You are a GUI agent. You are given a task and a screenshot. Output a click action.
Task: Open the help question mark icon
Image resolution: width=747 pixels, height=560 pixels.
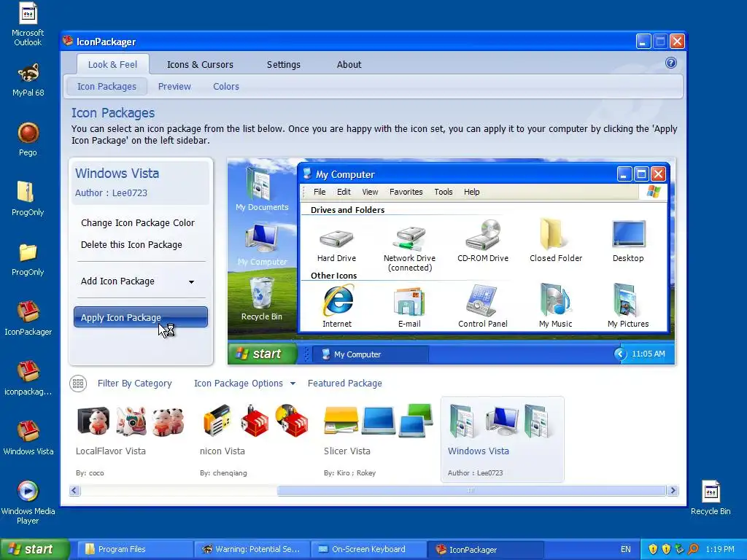671,63
